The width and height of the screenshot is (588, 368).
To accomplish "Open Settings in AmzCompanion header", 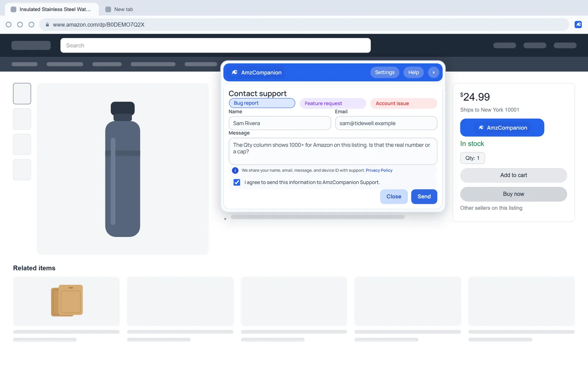I will [x=385, y=72].
